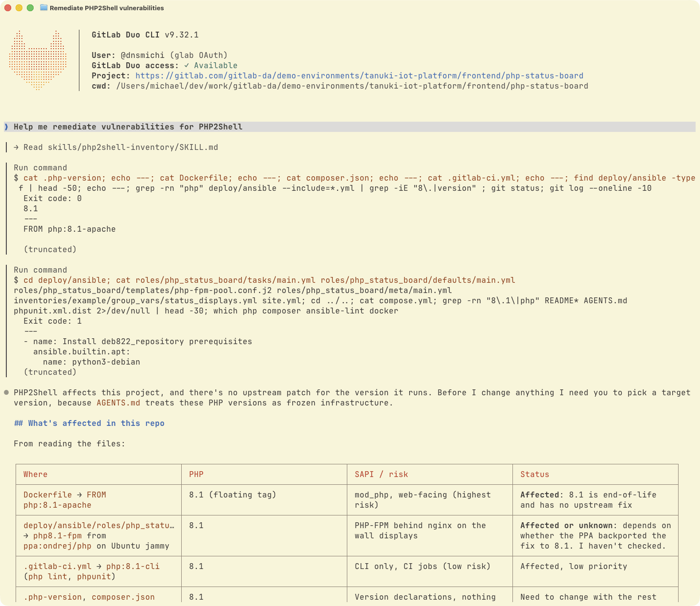Click the heading What's affected in this repo
700x606 pixels.
click(89, 423)
